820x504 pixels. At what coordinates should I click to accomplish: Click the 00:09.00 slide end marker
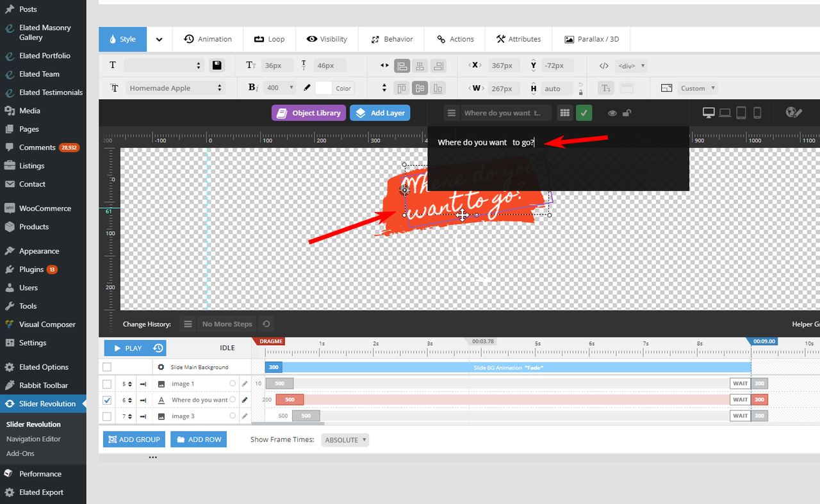(x=762, y=341)
